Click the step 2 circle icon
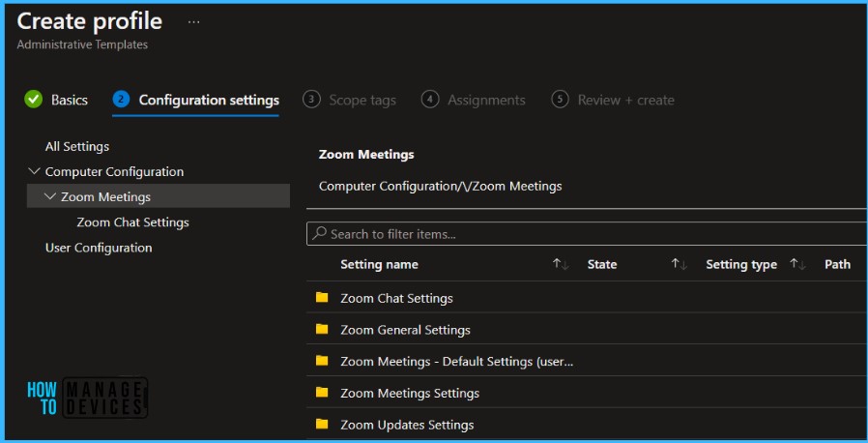Screen dimensions: 868x443 [121, 100]
